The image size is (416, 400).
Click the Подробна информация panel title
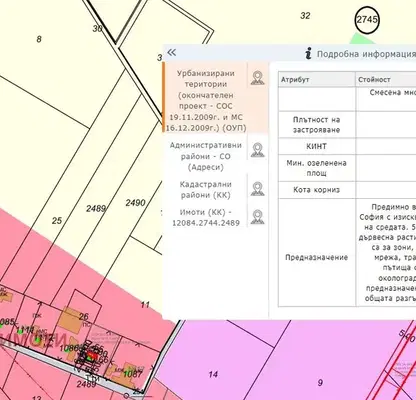[366, 54]
